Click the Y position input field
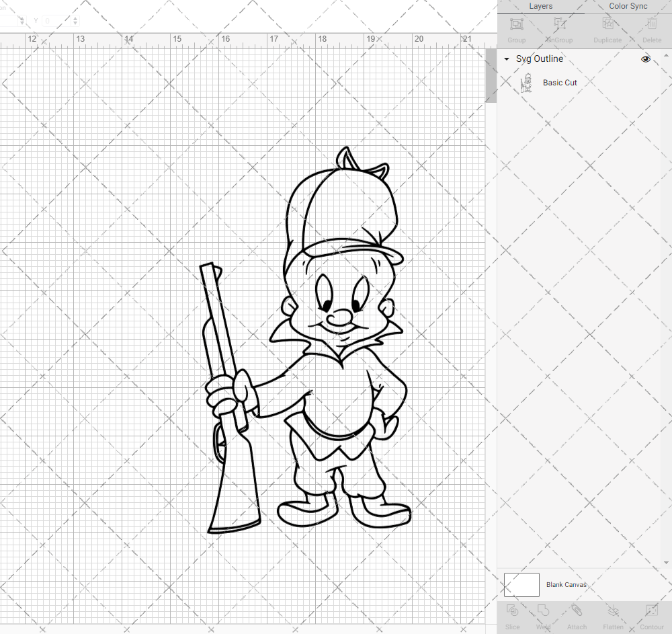Screen dimensions: 672x634 coord(56,21)
